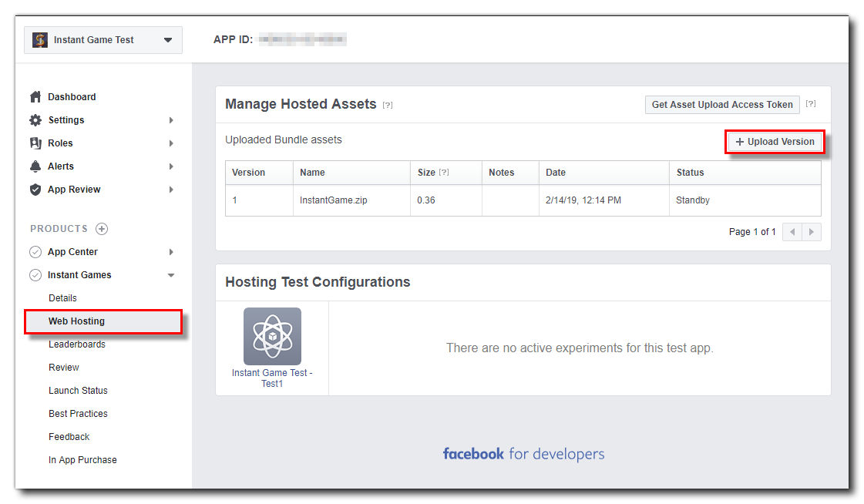The width and height of the screenshot is (864, 504).
Task: Open the In App Purchase page
Action: [82, 460]
